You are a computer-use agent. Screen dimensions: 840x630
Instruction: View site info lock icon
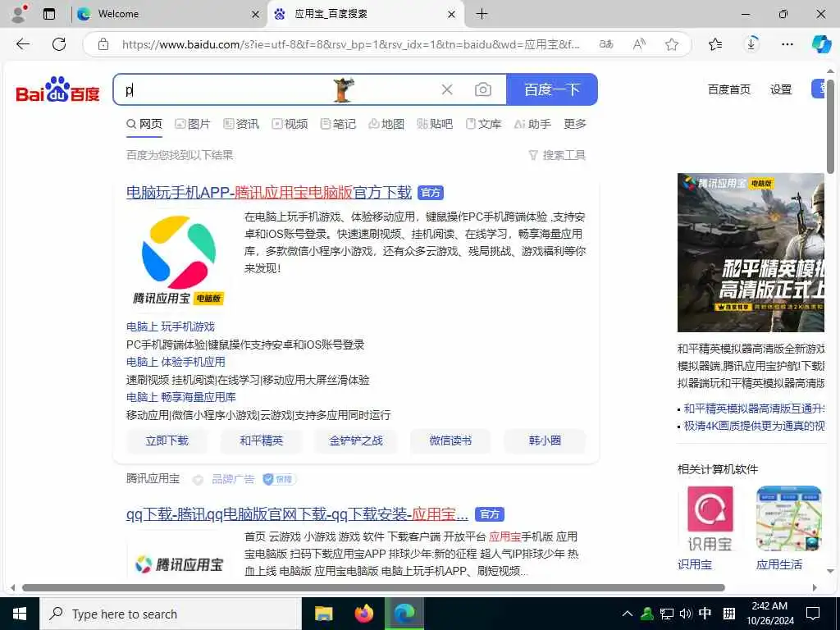(103, 44)
